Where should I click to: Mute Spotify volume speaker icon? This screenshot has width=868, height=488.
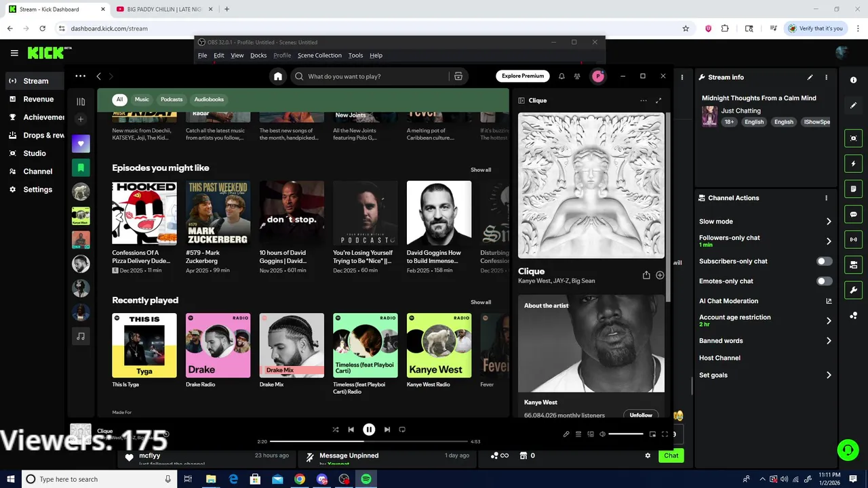click(602, 434)
